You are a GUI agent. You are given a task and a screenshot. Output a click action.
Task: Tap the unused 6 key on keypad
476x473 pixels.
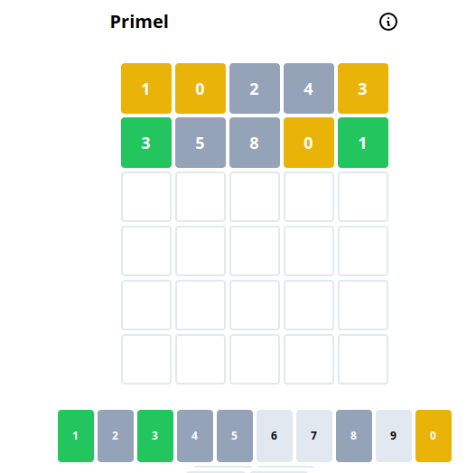[275, 436]
